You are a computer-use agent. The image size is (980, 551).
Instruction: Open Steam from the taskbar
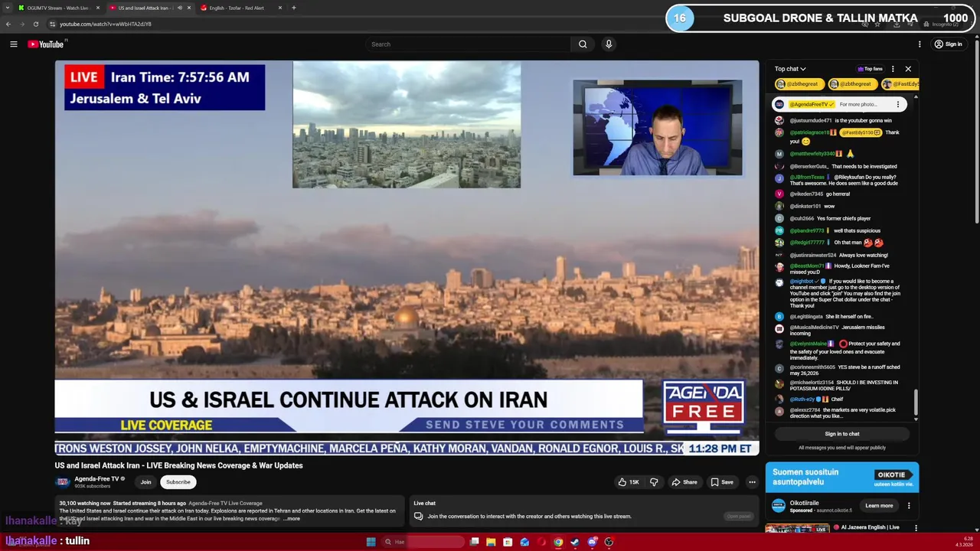(575, 542)
